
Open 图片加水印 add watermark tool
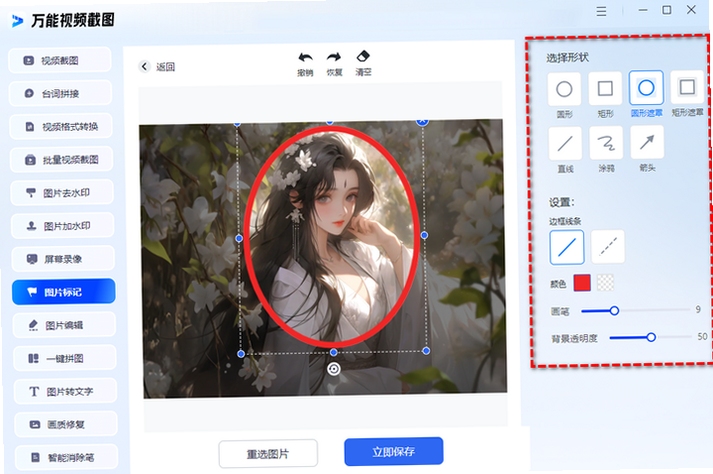[62, 226]
